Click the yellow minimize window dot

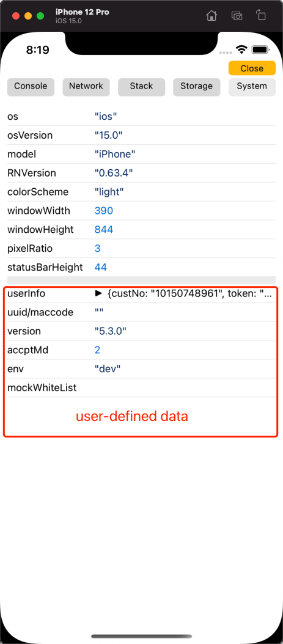click(x=28, y=16)
